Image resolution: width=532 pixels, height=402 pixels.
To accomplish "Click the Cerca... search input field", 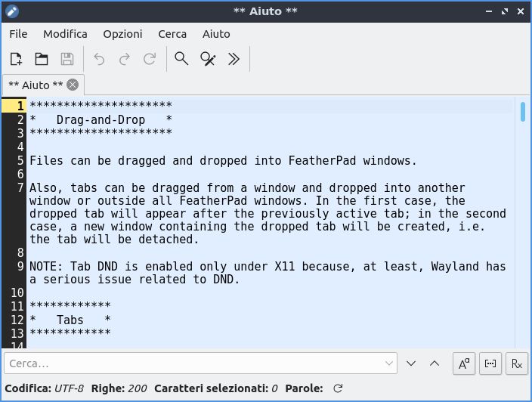I will point(200,363).
